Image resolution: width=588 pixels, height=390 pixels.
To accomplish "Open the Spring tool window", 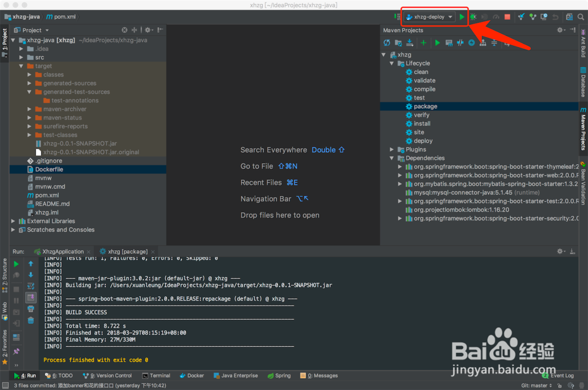I will point(279,375).
